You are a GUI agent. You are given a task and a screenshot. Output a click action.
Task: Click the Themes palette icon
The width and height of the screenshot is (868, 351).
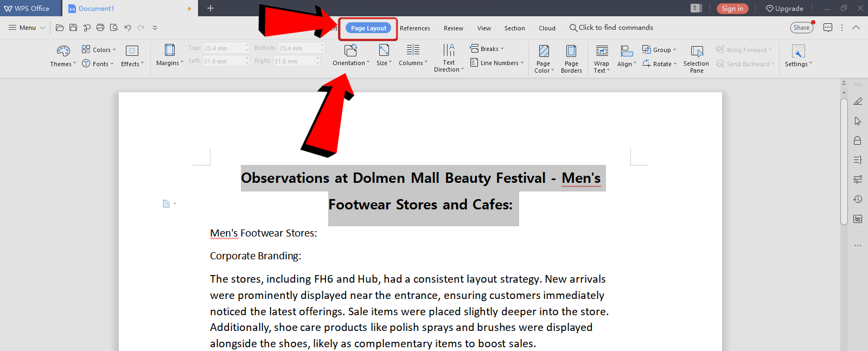[63, 51]
